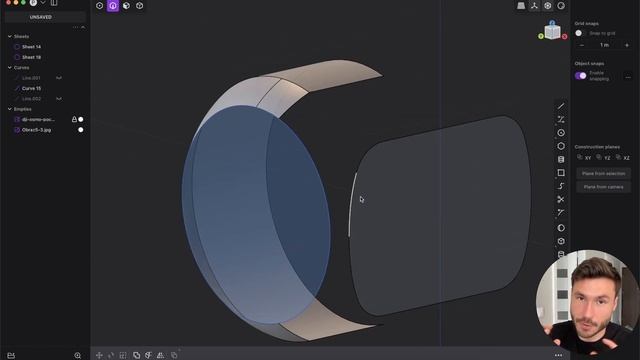Viewport: 640px width, 360px height.
Task: Collapse the Empties group
Action: click(9, 109)
